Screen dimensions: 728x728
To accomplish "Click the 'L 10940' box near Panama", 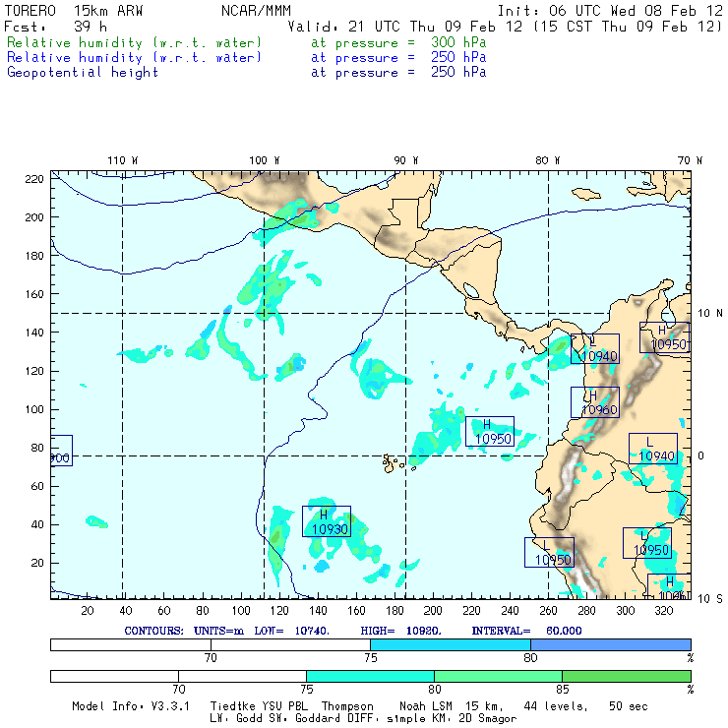I will 595,348.
